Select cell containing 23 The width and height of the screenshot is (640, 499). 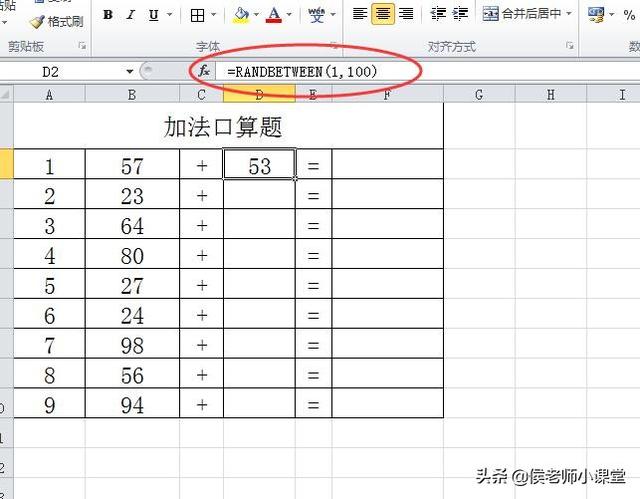tap(132, 194)
